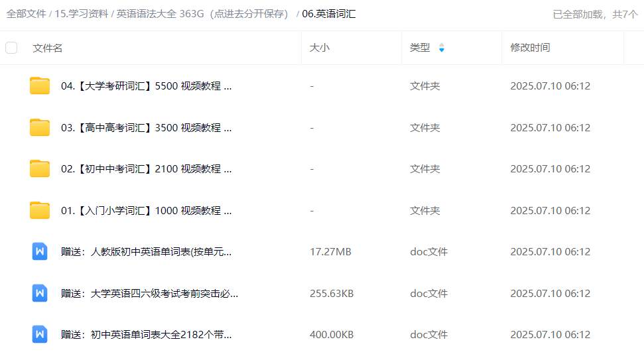
Task: Click the doc icon for 大学英语四六级考试 file
Action: tap(40, 293)
